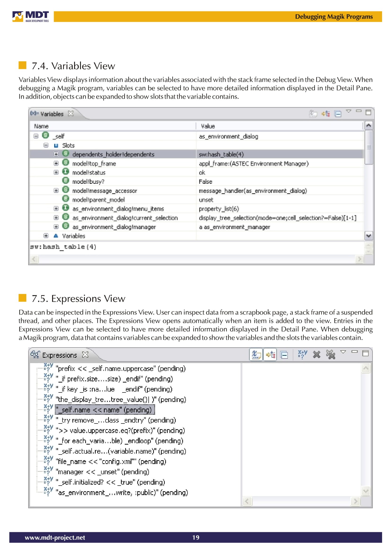The height and width of the screenshot is (554, 392).
Task: Expand the model!status slot
Action: pyautogui.click(x=56, y=172)
